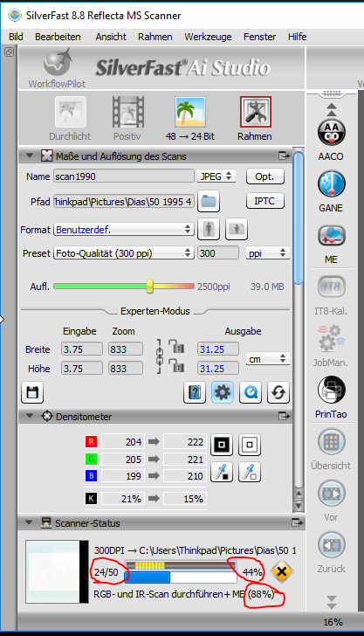The height and width of the screenshot is (636, 364).
Task: Show the Übersicht overview
Action: (x=331, y=441)
